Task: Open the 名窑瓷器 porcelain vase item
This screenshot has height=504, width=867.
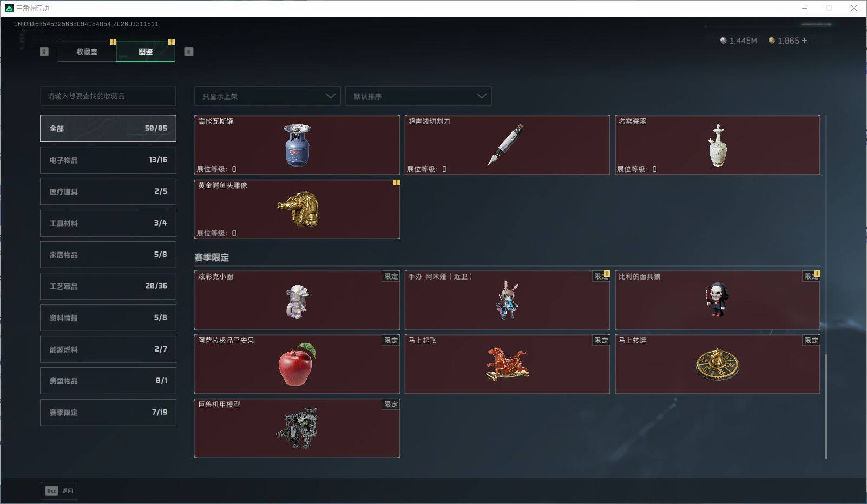Action: 717,145
